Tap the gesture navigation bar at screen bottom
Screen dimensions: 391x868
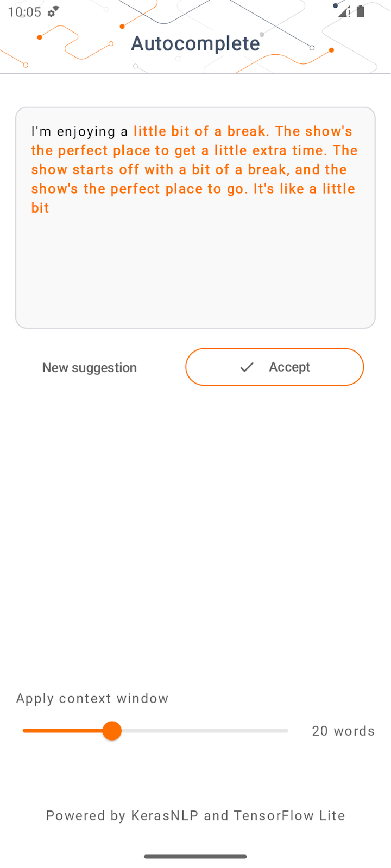pos(195,856)
